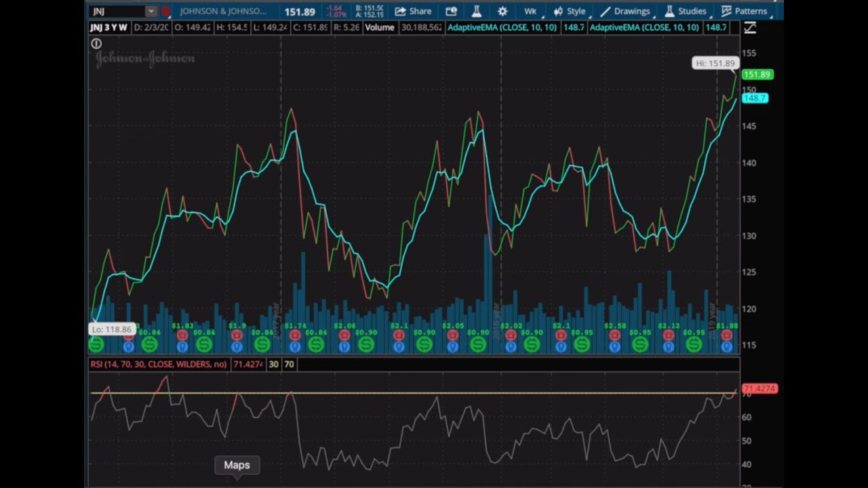Click the RSI overbought level 70 box

point(289,364)
